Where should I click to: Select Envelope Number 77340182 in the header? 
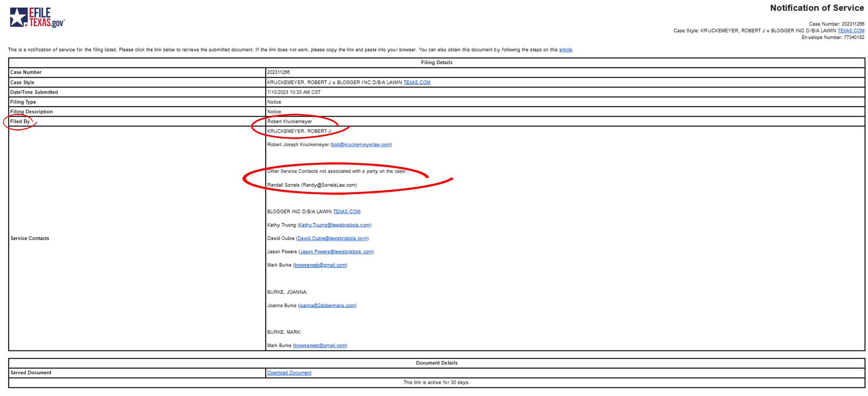(833, 38)
